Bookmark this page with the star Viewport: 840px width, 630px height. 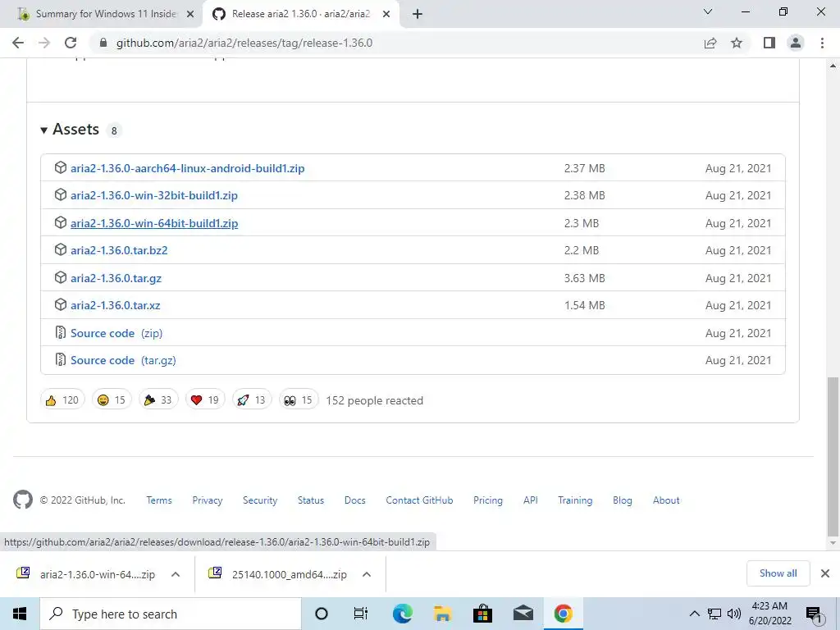[737, 43]
